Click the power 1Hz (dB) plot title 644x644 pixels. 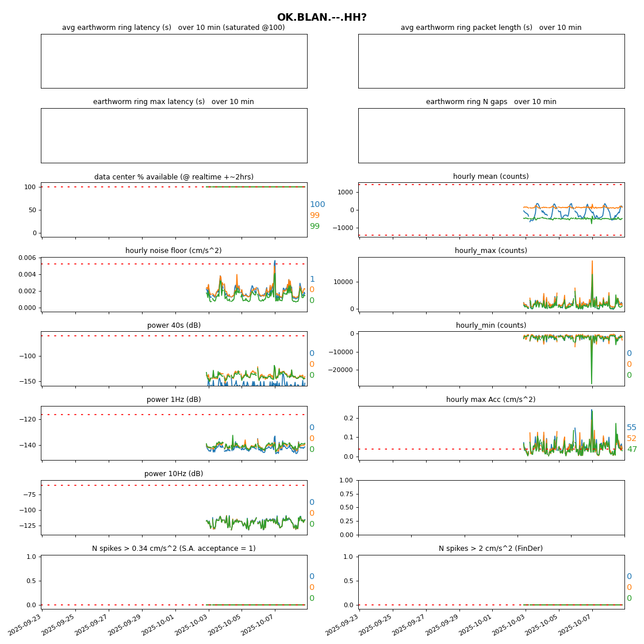tap(174, 400)
